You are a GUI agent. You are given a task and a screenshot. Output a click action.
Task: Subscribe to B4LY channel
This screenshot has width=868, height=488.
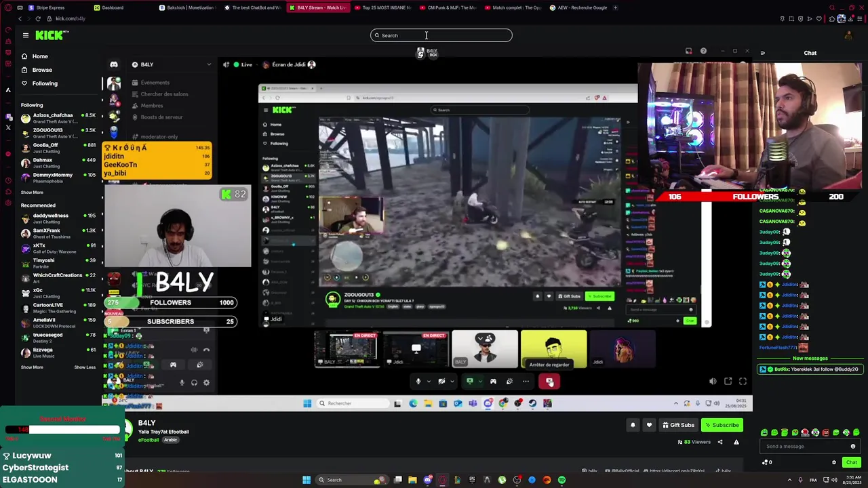[x=722, y=425]
